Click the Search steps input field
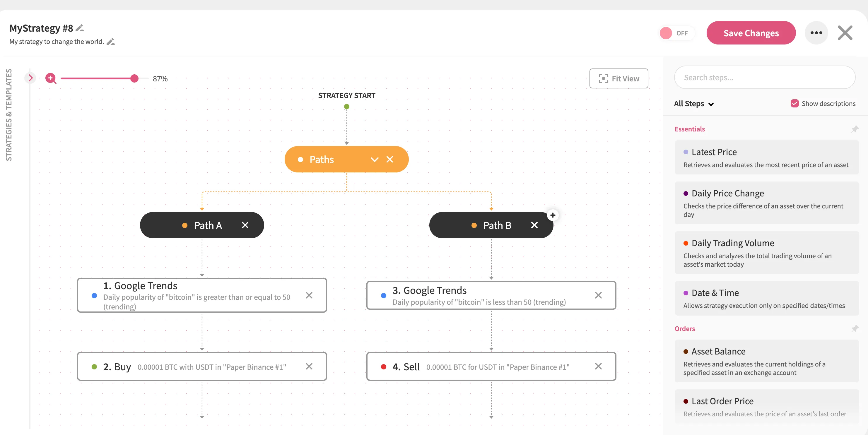The image size is (868, 435). point(765,78)
